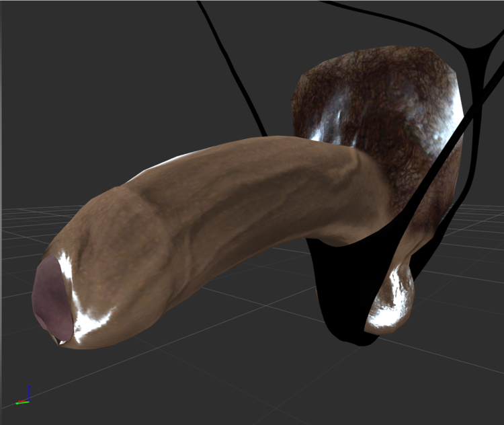Click the XYZ axis orientation gizmo
This screenshot has height=425, width=504.
(x=23, y=395)
